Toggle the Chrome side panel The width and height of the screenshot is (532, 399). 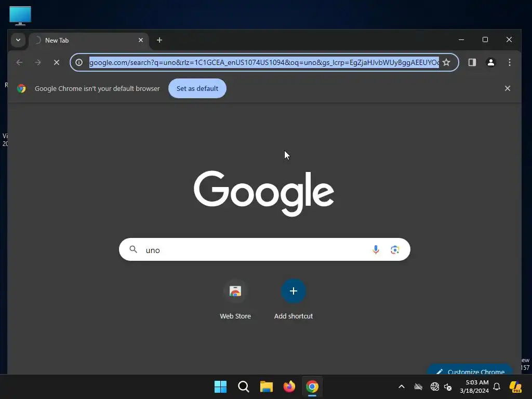click(x=472, y=62)
